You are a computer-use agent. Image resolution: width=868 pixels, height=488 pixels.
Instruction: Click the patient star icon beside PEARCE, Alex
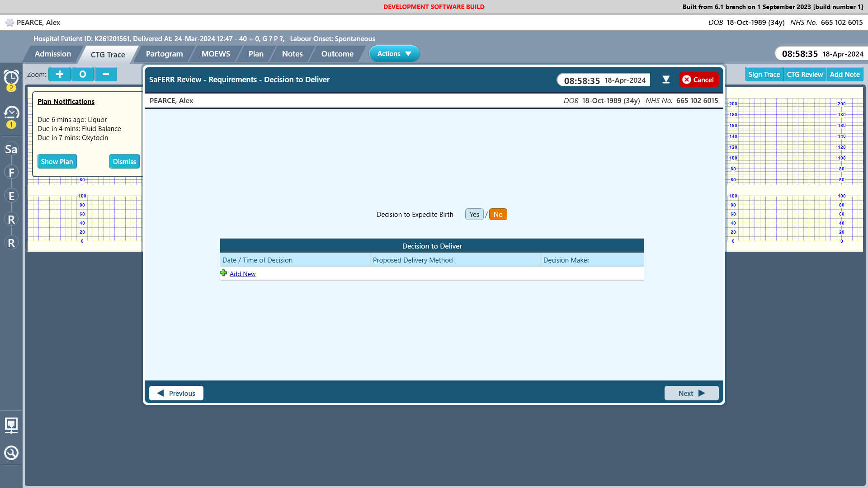pos(9,23)
